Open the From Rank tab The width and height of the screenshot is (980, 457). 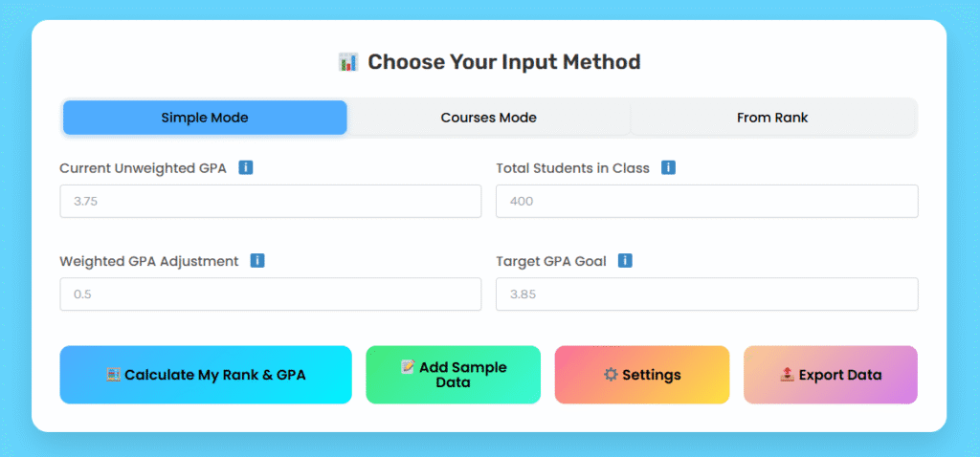click(x=772, y=118)
